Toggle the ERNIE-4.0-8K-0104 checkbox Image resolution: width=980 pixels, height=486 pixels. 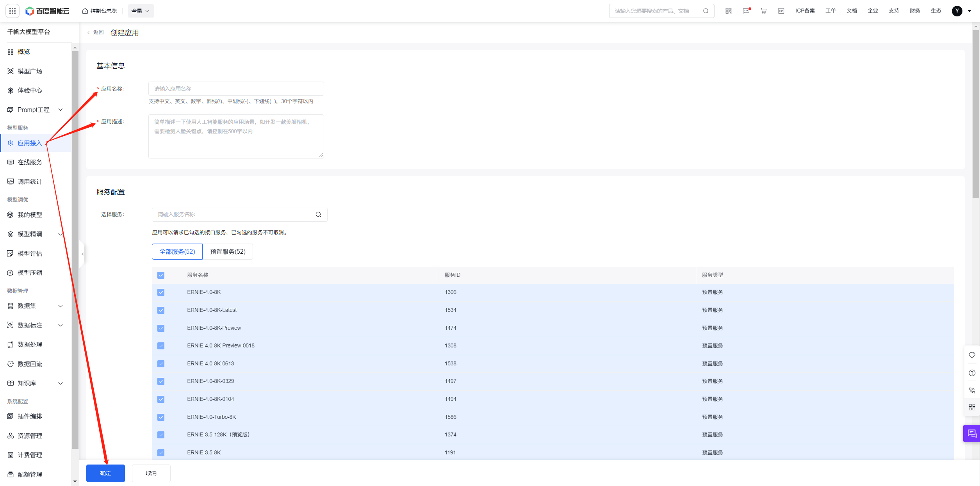161,399
